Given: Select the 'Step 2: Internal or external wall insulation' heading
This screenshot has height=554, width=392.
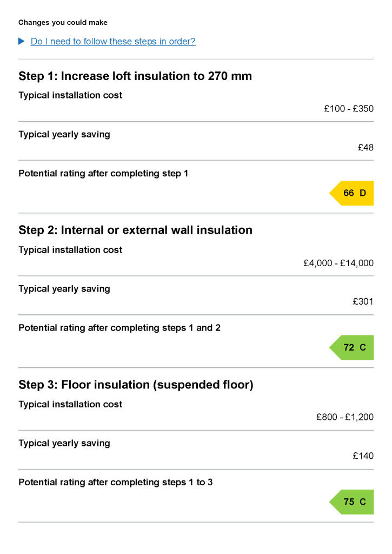Looking at the screenshot, I should [135, 230].
